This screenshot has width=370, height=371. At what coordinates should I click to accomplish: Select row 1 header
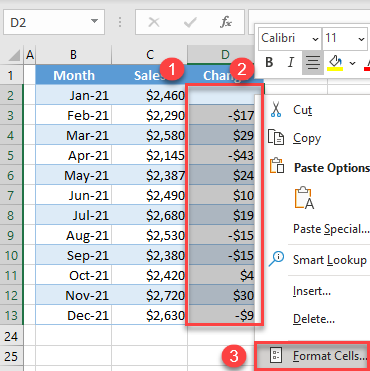(11, 75)
